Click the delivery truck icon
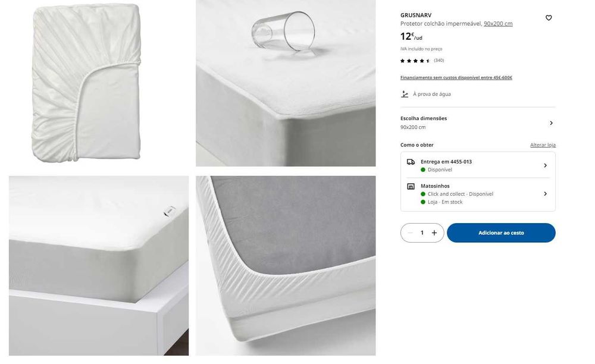 tap(411, 162)
